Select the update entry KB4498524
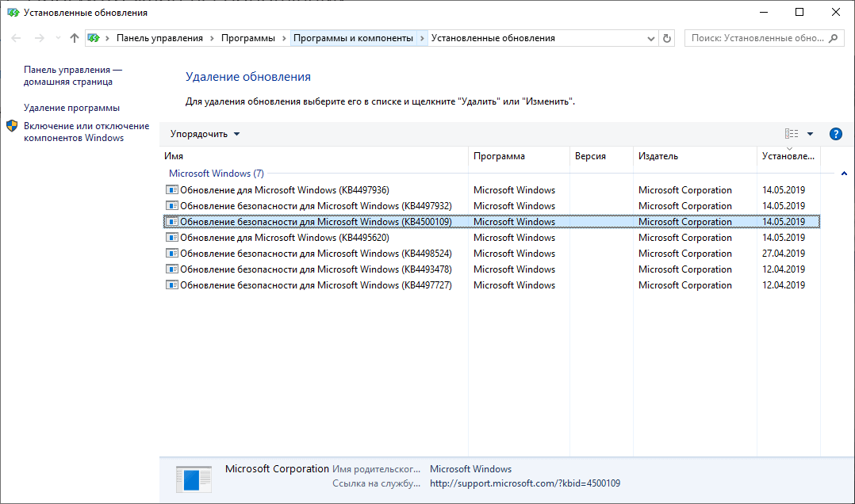 [317, 253]
